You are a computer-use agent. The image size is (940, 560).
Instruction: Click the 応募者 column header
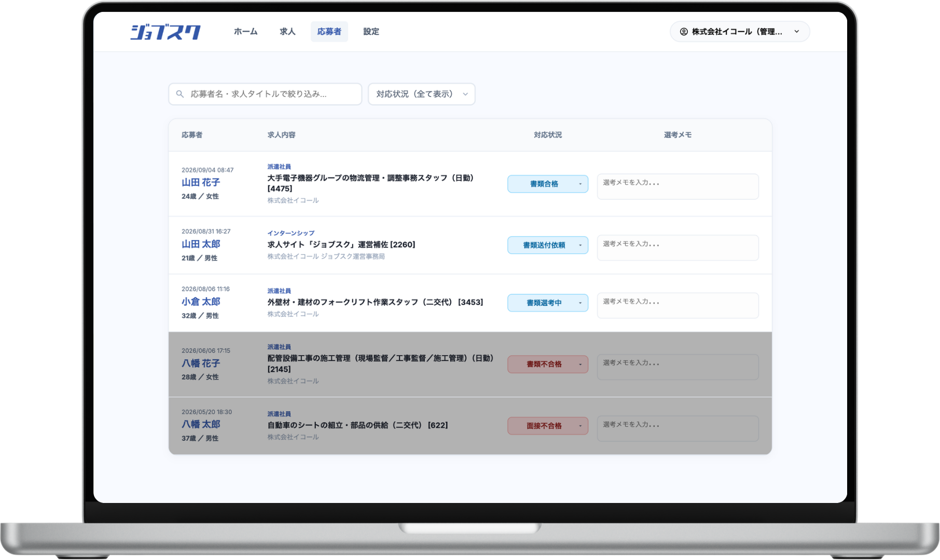pyautogui.click(x=192, y=135)
